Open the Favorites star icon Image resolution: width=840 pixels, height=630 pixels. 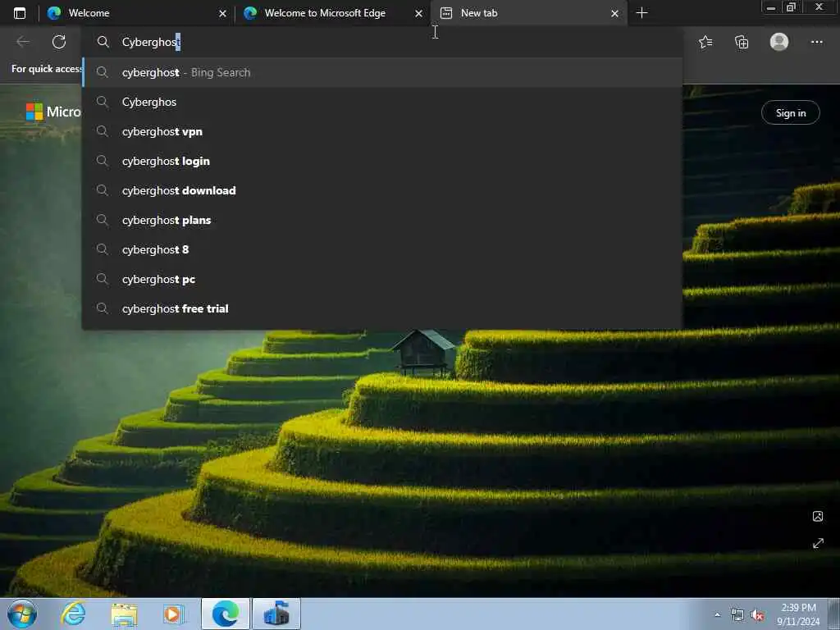[705, 42]
